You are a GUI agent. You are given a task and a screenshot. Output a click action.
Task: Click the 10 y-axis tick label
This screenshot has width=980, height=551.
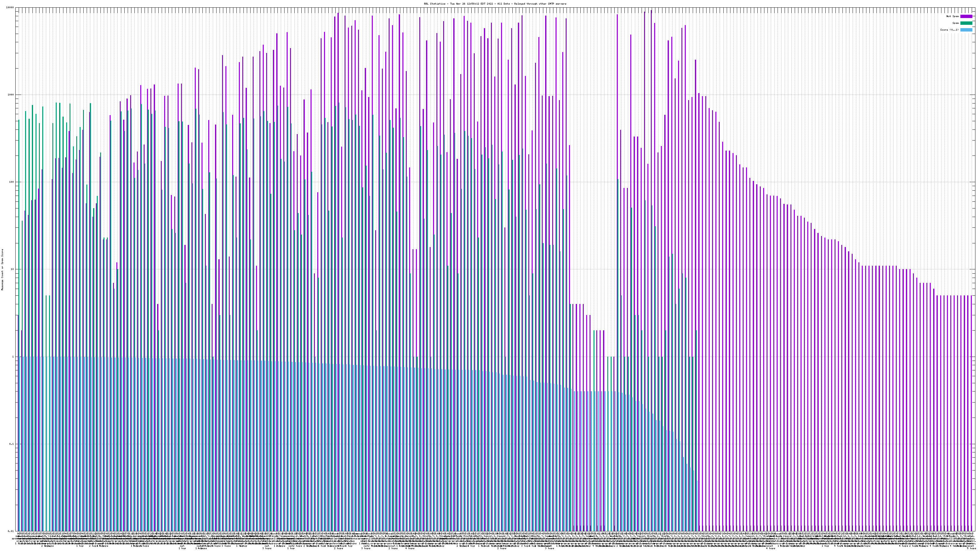12,270
